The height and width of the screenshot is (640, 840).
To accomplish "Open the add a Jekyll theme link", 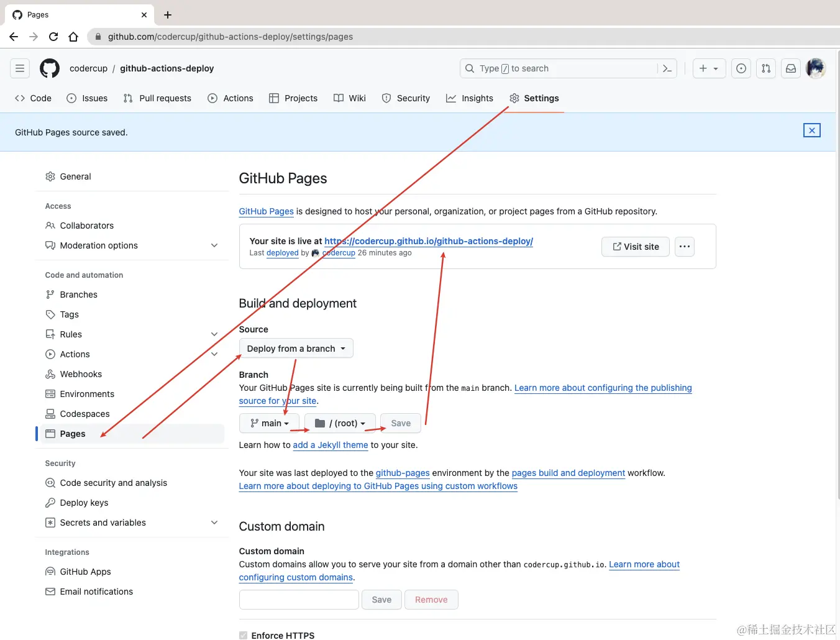I will click(x=331, y=445).
